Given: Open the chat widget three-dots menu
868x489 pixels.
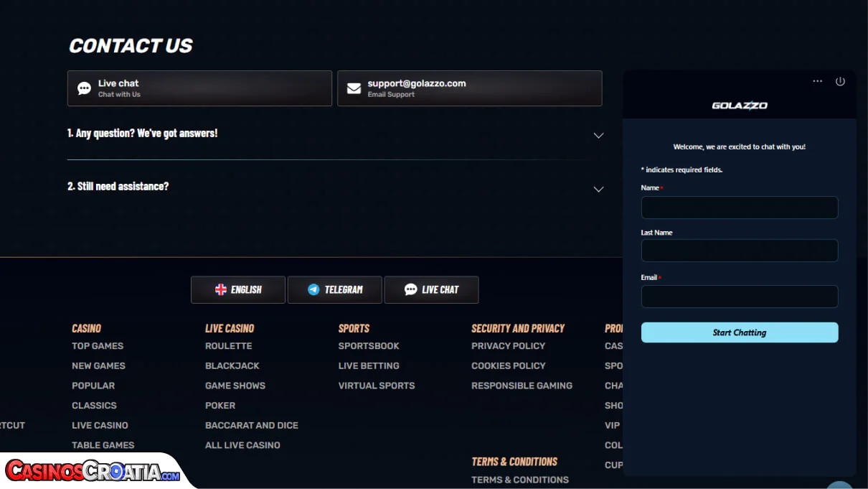Looking at the screenshot, I should (817, 81).
